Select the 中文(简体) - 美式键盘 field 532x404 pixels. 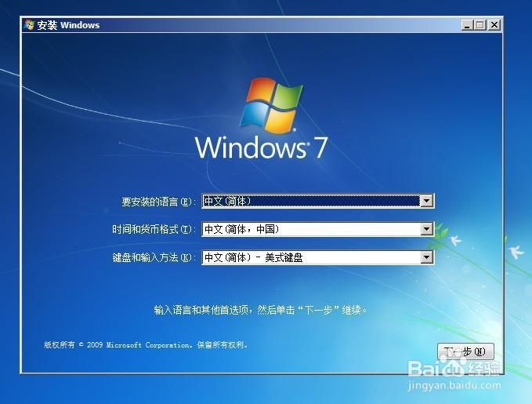pyautogui.click(x=318, y=257)
